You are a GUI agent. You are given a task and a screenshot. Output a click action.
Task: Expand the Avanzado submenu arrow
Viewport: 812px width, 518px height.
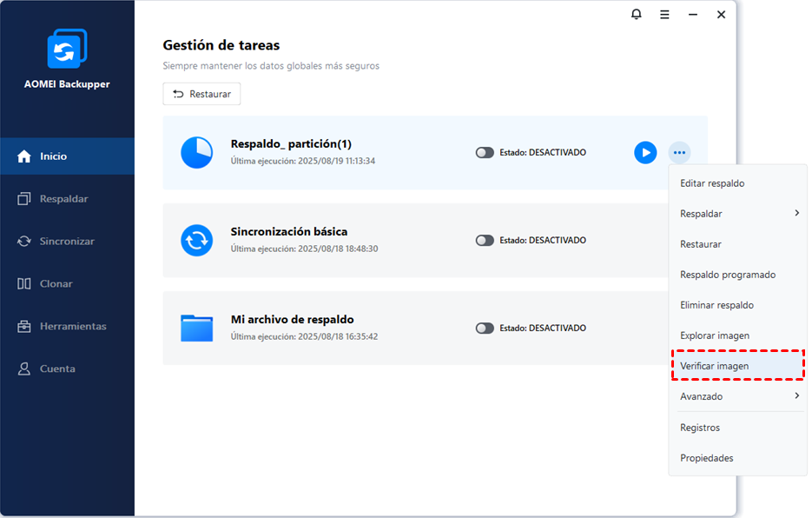coord(796,395)
